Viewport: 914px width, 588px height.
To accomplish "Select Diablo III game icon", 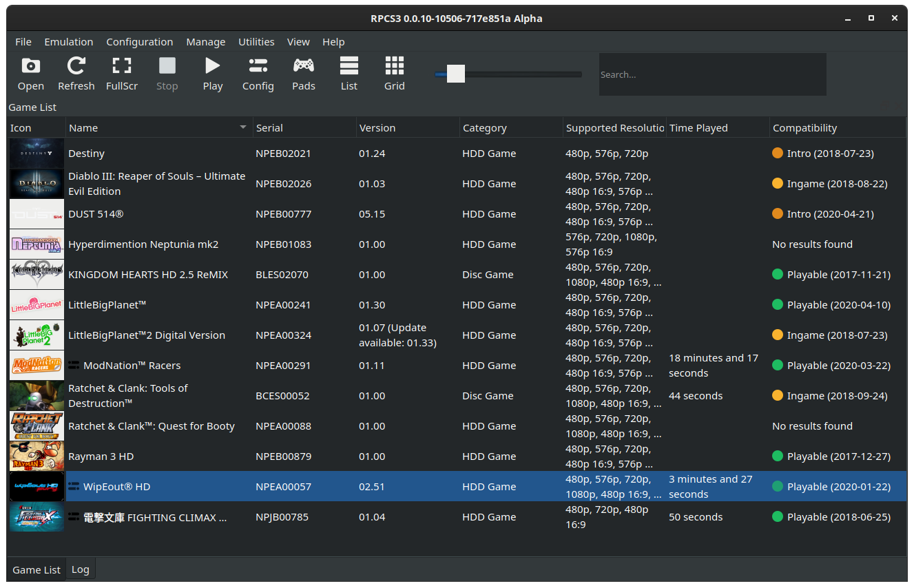I will [37, 184].
